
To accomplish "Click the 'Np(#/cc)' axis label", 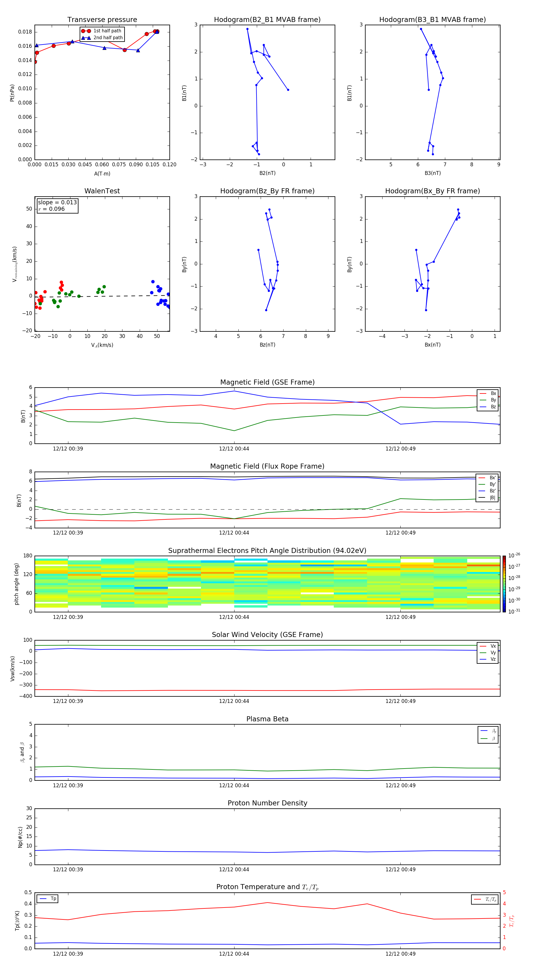I will click(20, 837).
